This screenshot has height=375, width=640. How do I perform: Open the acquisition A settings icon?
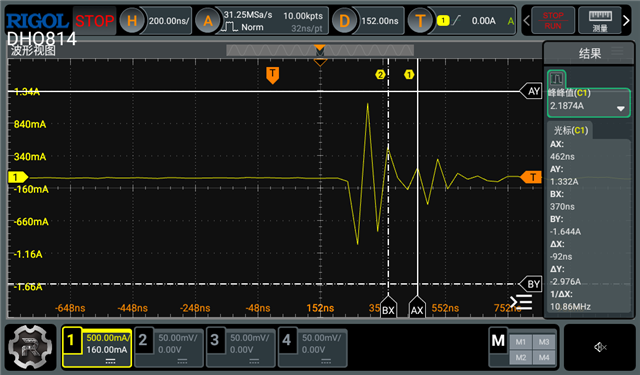click(x=208, y=20)
